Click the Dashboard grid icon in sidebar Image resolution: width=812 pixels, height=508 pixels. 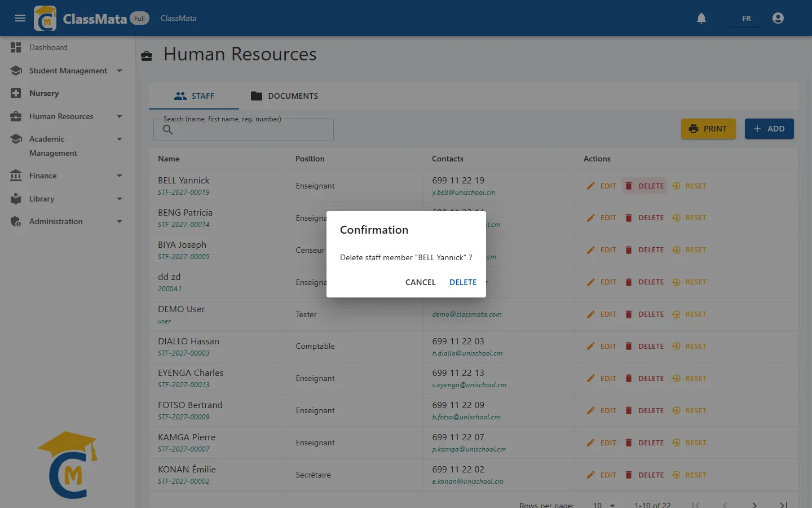(16, 47)
